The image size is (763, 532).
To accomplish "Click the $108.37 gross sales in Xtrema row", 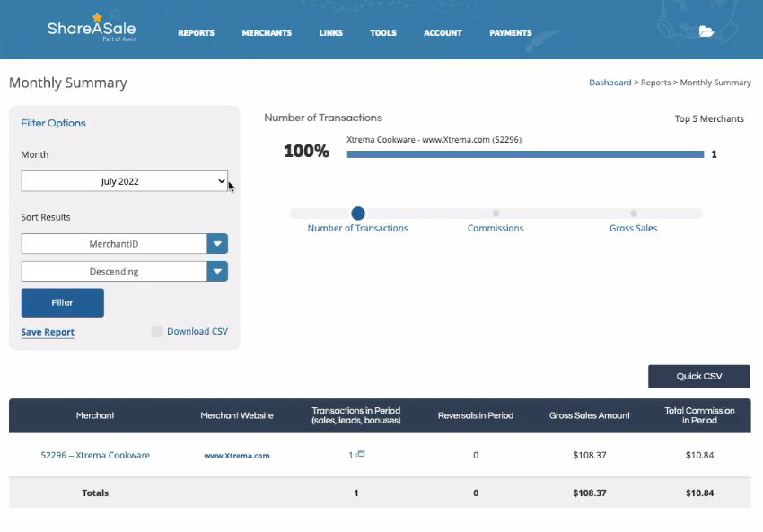I will click(x=589, y=455).
